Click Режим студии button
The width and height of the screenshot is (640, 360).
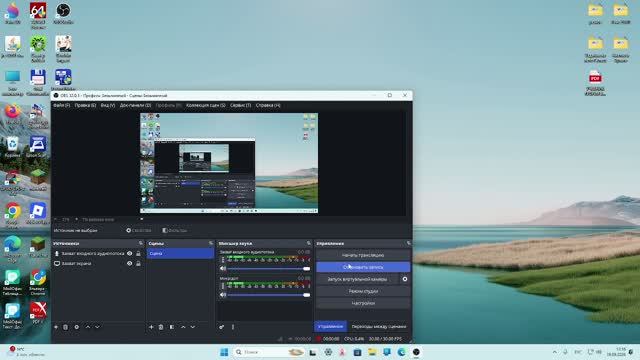(363, 291)
